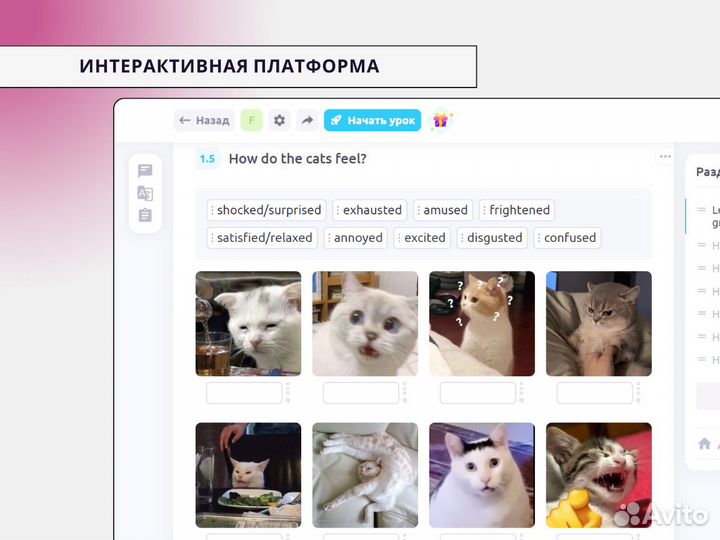Viewport: 720px width, 540px height.
Task: Click the cat with question marks image
Action: click(482, 324)
